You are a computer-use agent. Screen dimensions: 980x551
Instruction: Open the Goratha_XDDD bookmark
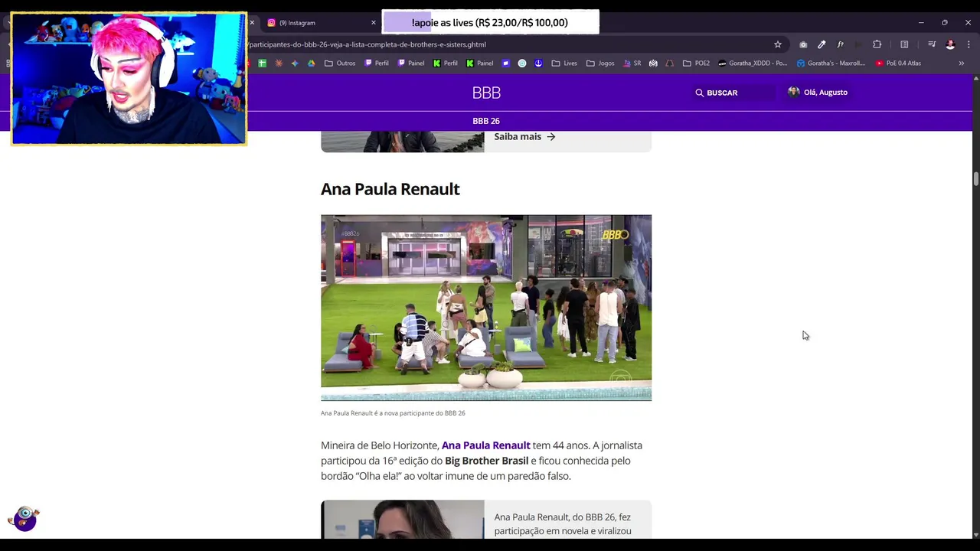(x=753, y=64)
